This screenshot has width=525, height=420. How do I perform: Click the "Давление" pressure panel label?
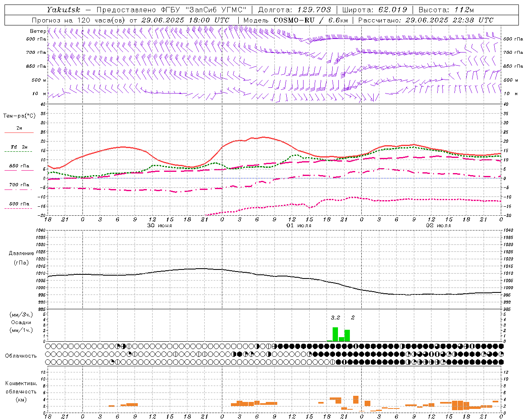21,253
